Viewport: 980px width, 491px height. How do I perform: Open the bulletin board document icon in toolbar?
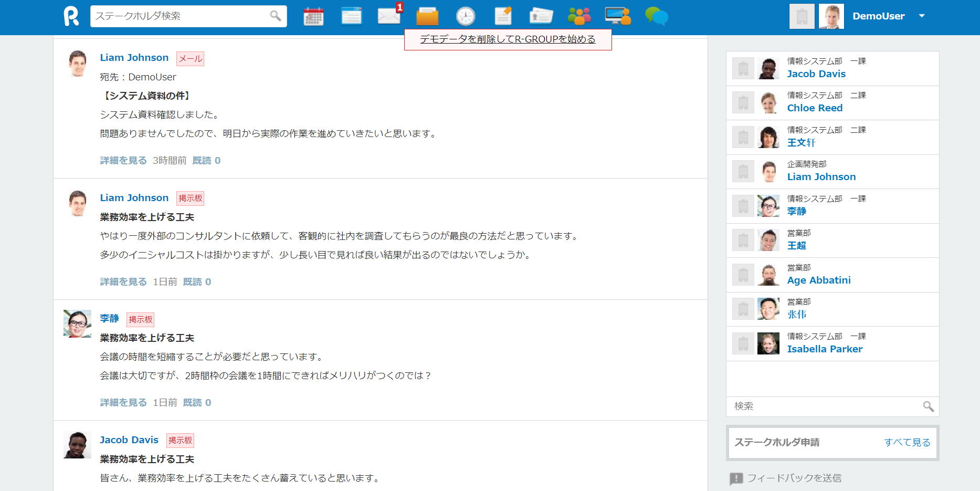click(x=351, y=16)
